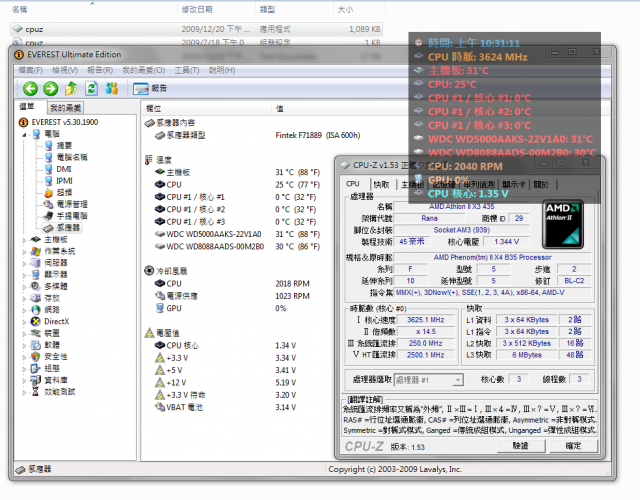Click the +12 V voltage row
640x500 pixels.
tap(225, 383)
